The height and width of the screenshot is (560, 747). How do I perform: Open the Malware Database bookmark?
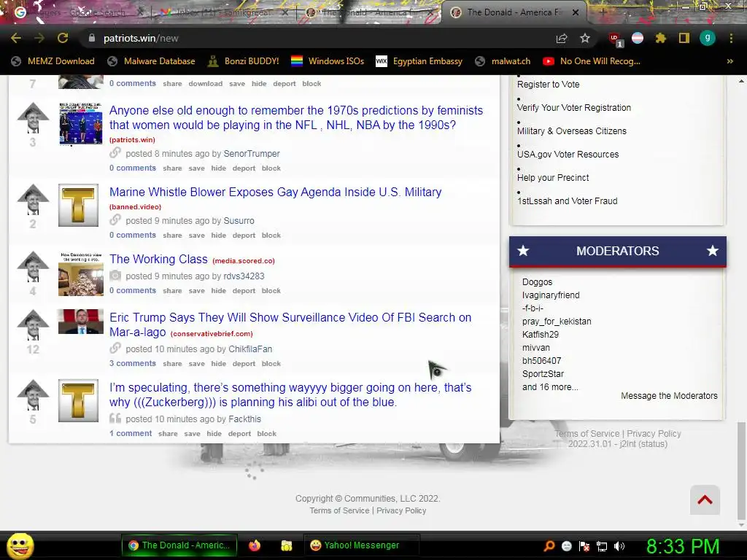click(x=152, y=61)
